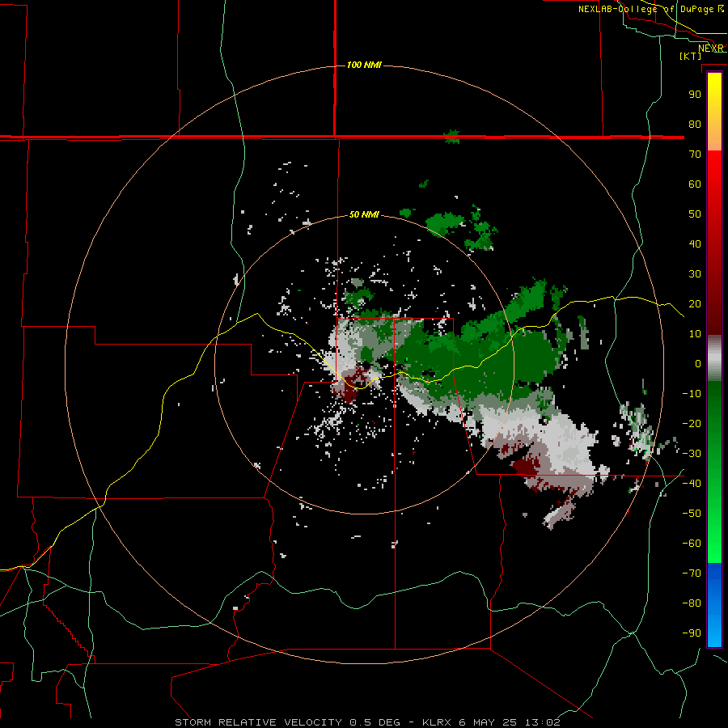Select the yellow-orange top segment of the color bar
Image resolution: width=728 pixels, height=728 pixels.
pos(714,112)
